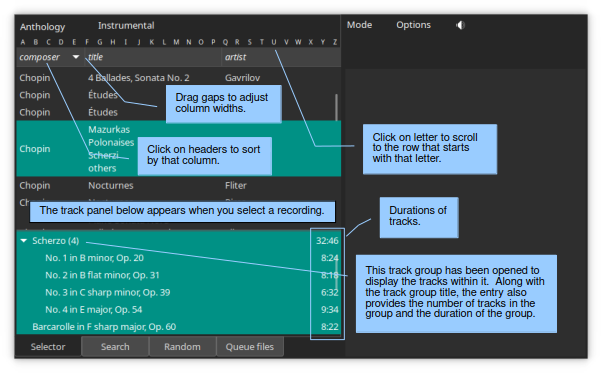
Task: Click the Scherzo group duration 32:46
Action: 327,241
